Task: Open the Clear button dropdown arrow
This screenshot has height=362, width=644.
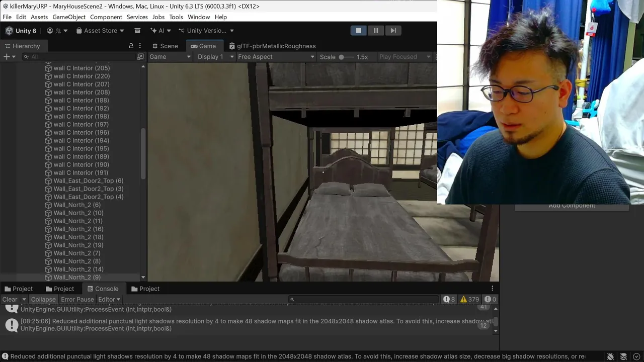Action: 24,299
